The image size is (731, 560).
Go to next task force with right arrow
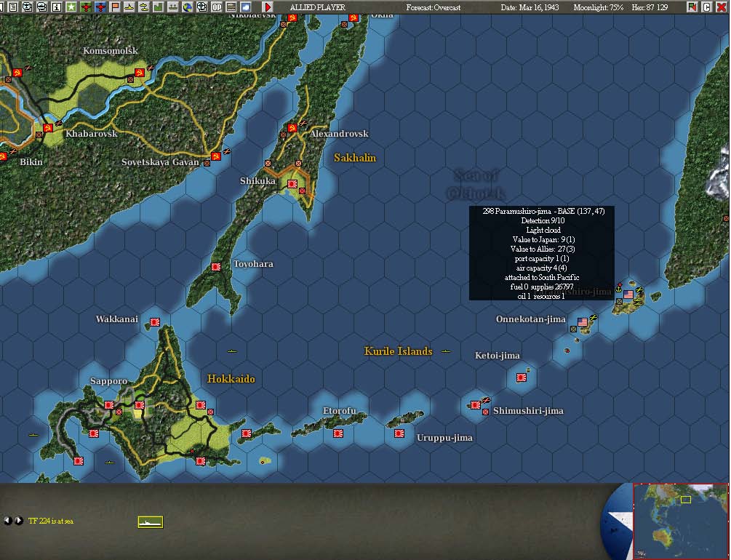coord(19,521)
